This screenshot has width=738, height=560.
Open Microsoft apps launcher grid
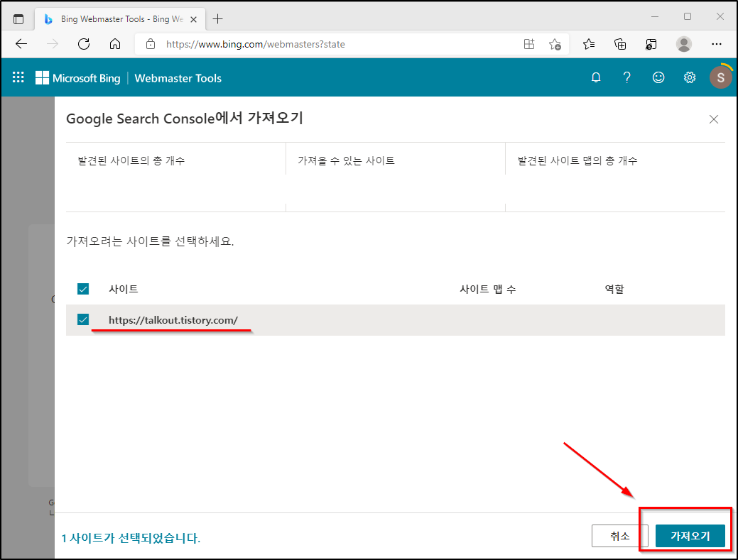[x=18, y=77]
